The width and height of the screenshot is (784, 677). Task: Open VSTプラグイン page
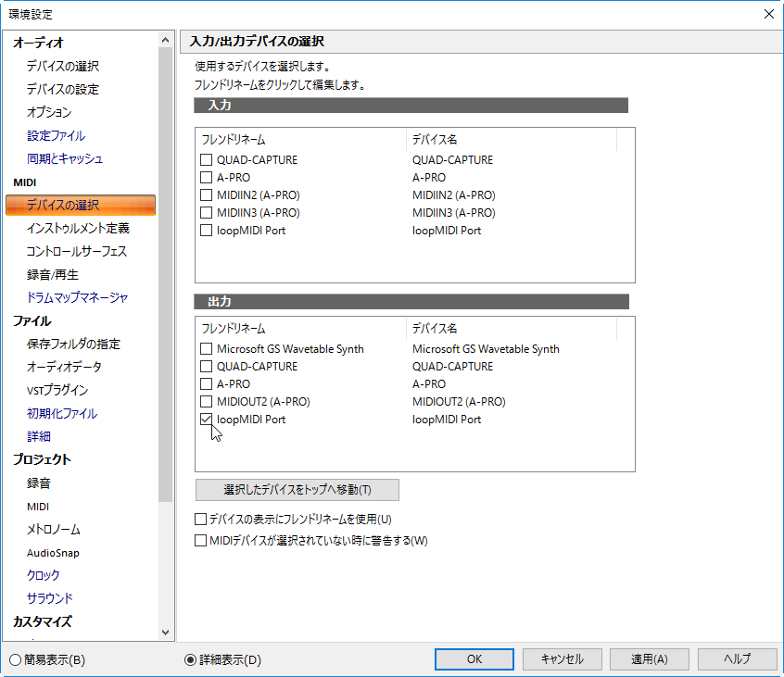click(x=57, y=390)
